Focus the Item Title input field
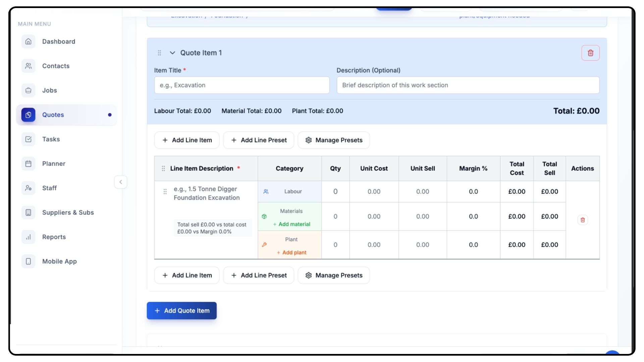Screen dimensions: 644x362 pos(241,85)
